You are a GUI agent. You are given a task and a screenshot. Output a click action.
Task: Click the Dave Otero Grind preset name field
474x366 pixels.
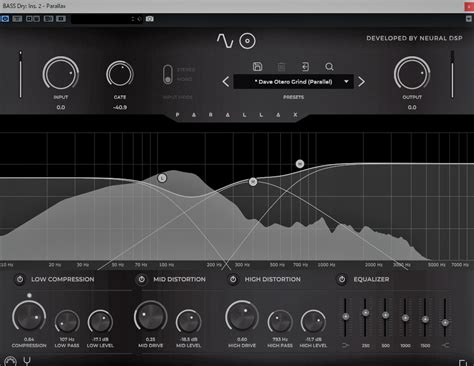(x=293, y=82)
